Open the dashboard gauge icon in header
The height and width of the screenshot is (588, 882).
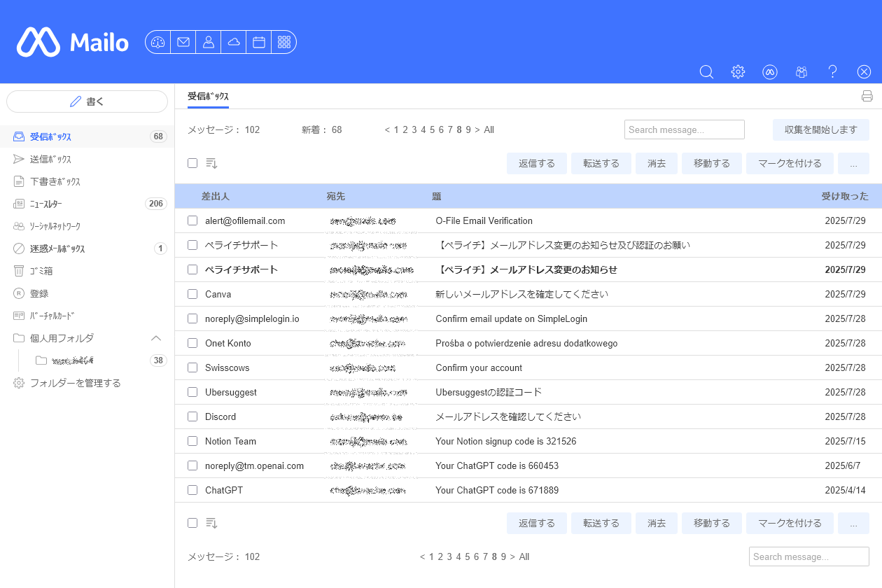pos(158,42)
